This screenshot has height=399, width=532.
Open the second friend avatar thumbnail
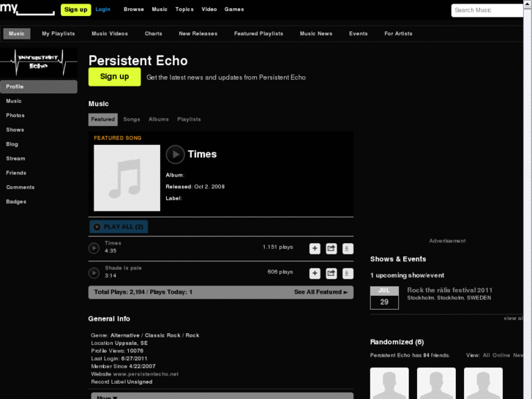click(436, 383)
